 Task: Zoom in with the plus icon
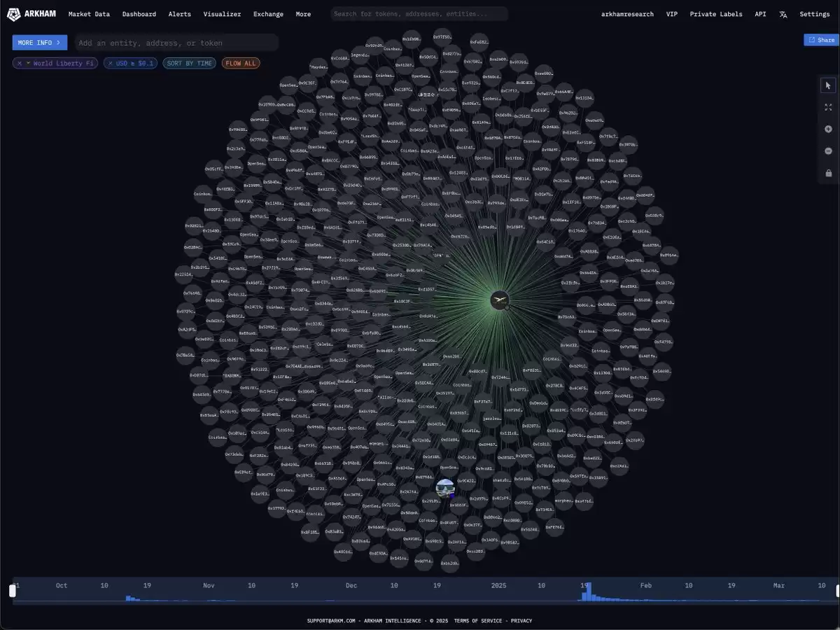click(x=828, y=129)
